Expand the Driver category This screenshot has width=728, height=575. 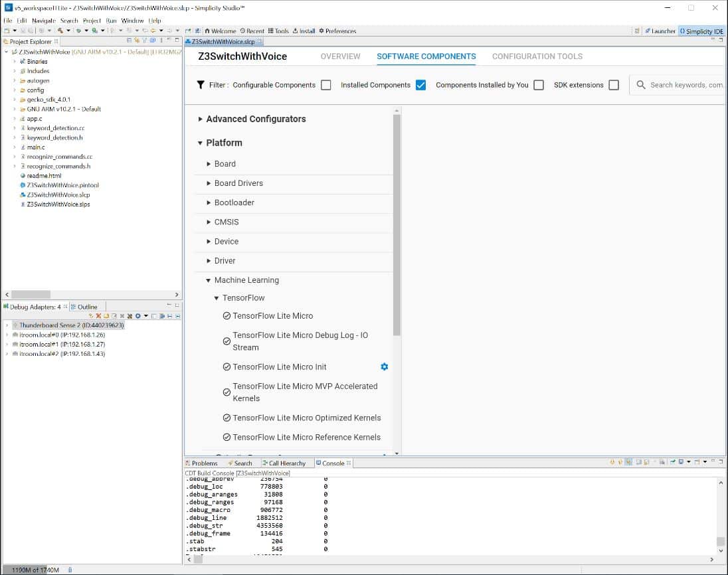[209, 261]
